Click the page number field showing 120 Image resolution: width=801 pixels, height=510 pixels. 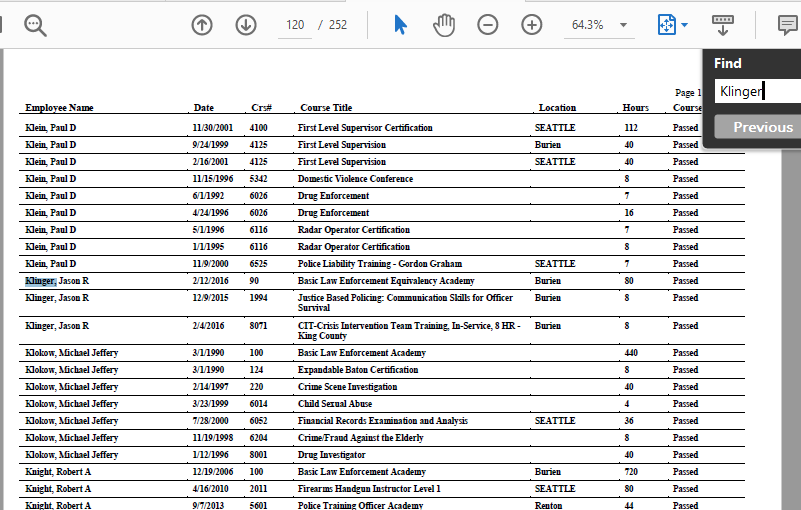[x=295, y=25]
